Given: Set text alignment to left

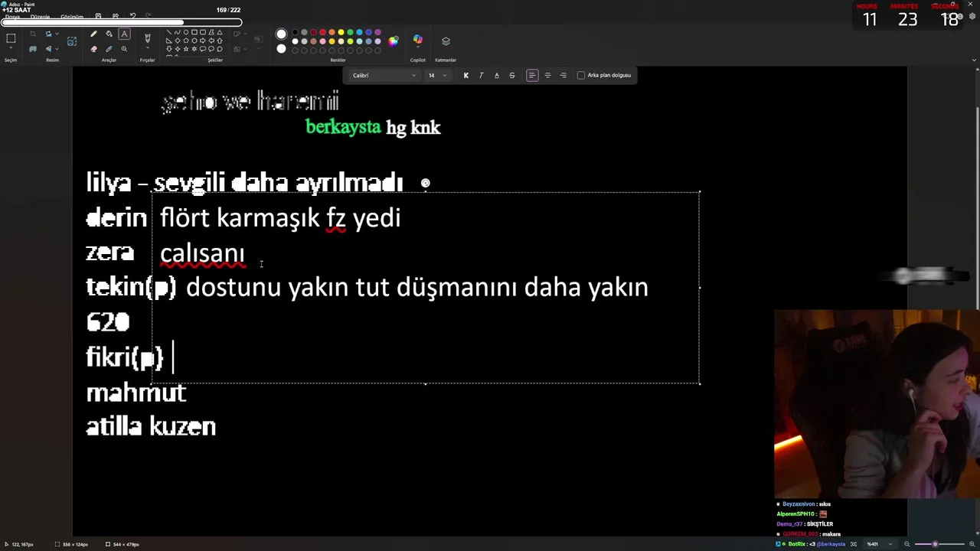Looking at the screenshot, I should click(x=532, y=75).
